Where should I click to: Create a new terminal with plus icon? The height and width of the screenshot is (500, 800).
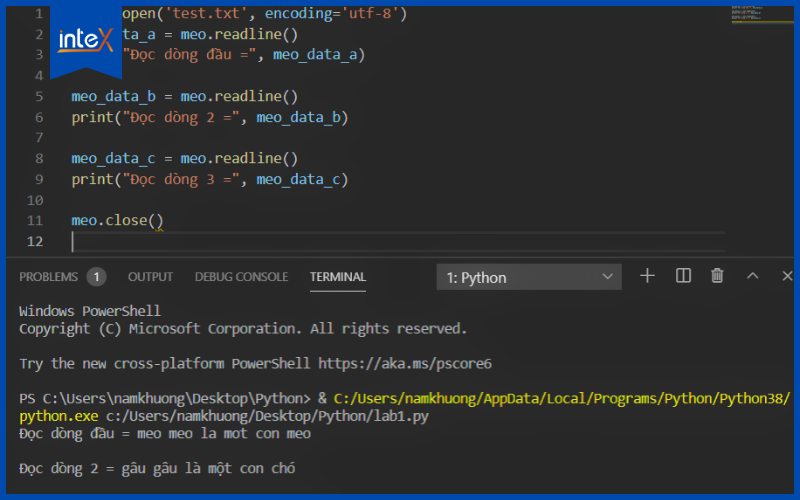coord(647,276)
